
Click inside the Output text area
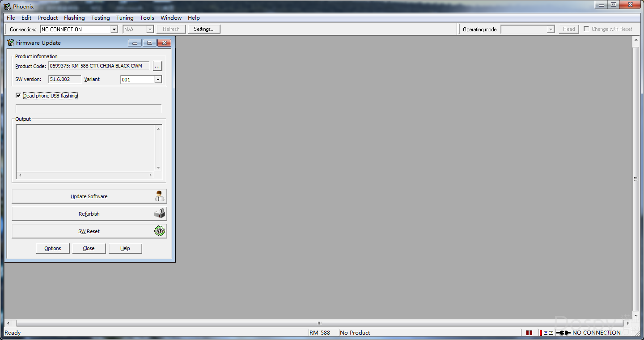click(x=86, y=148)
